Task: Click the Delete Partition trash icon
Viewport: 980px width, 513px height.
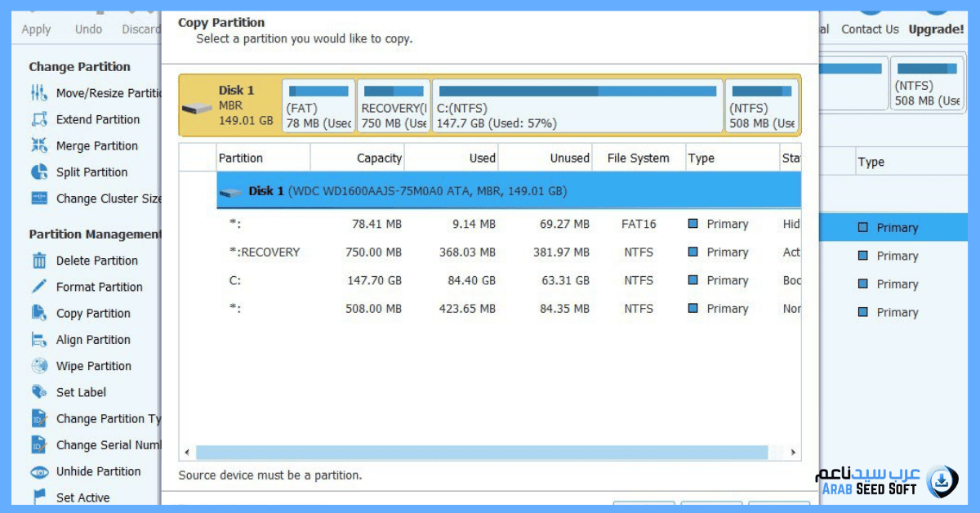Action: 39,261
